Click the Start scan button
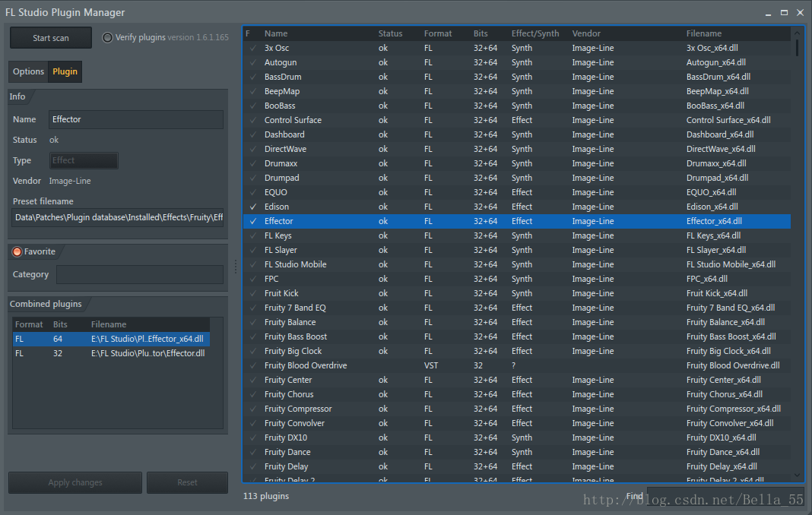 (51, 38)
